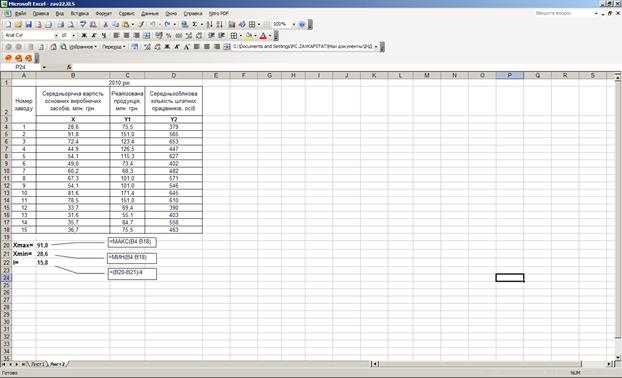Click the Undo arrow

(x=153, y=25)
